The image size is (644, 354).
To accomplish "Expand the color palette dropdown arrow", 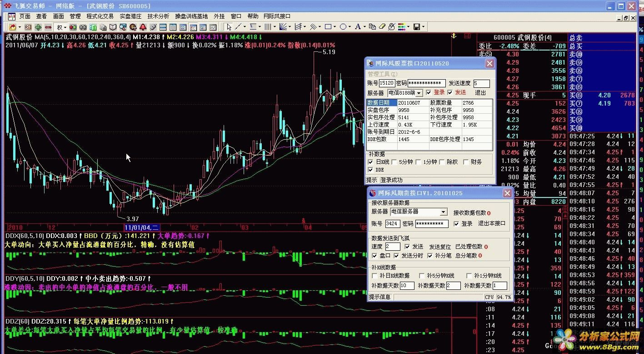I will pos(409,27).
